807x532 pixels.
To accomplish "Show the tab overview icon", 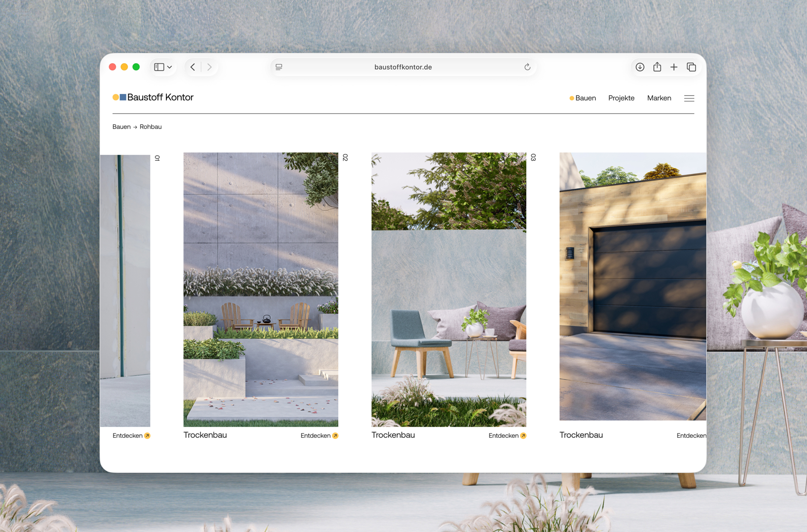I will coord(691,67).
